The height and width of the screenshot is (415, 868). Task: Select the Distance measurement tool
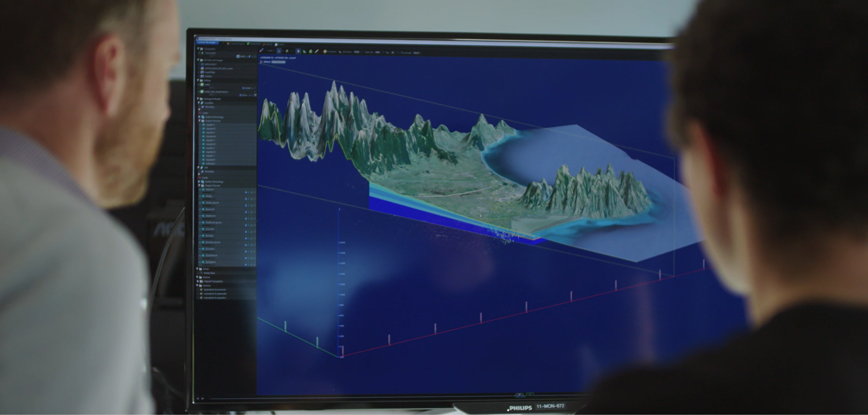click(x=339, y=52)
